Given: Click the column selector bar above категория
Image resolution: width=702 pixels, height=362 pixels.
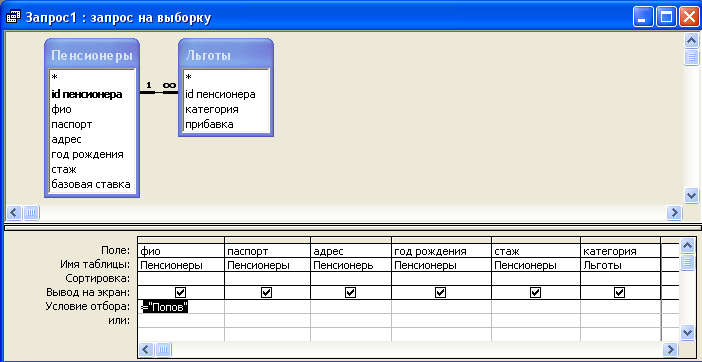Looking at the screenshot, I should tap(621, 240).
